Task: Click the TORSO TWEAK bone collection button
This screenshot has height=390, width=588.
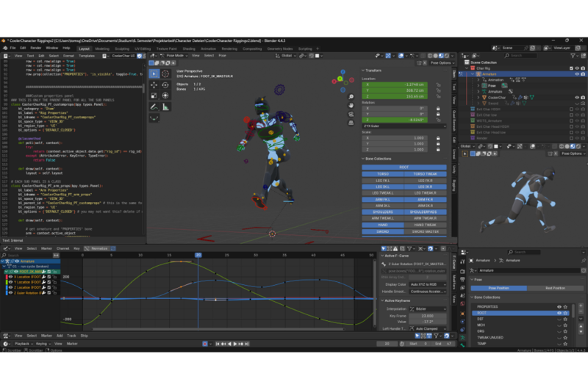Action: click(x=425, y=174)
